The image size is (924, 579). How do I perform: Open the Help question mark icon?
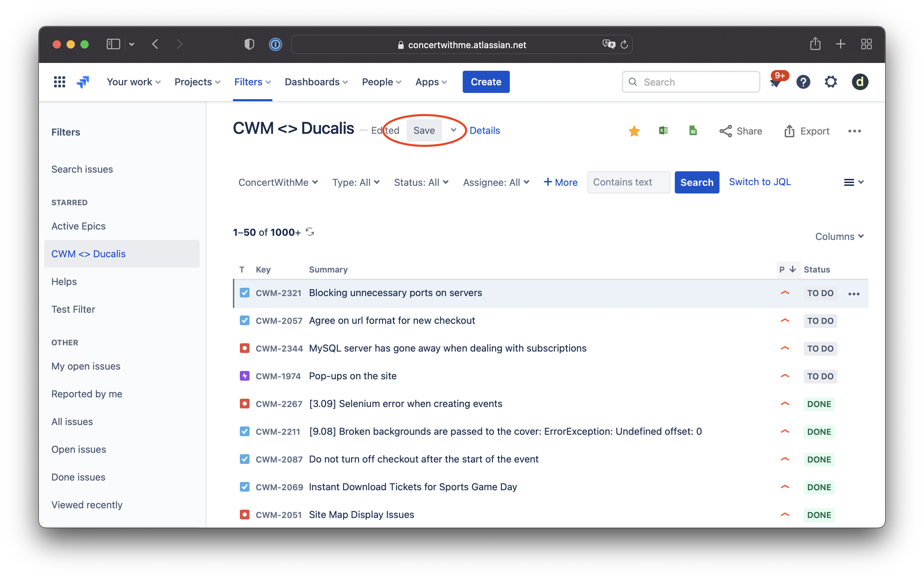(x=803, y=81)
